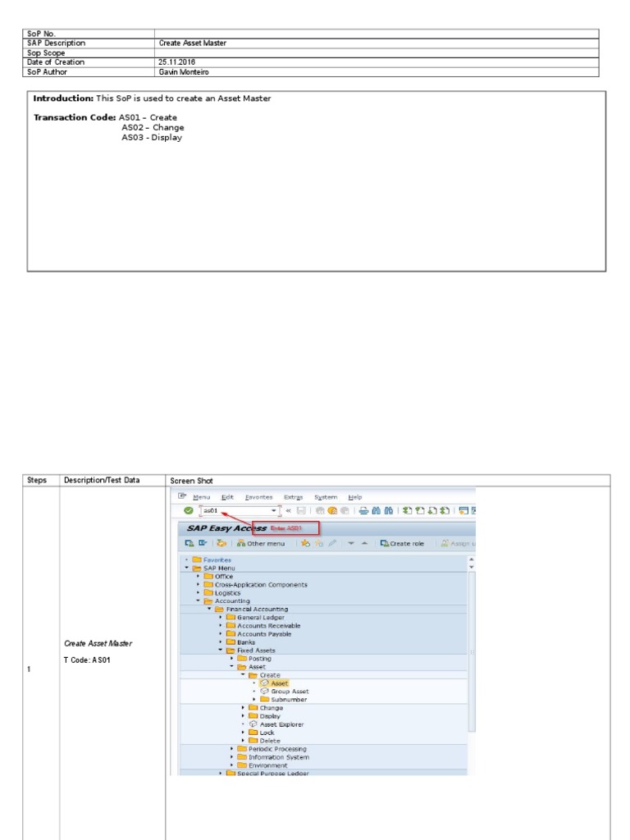The height and width of the screenshot is (840, 630).
Task: Click the 'Create Asset Master' SAP Description cell
Action: tap(377, 43)
